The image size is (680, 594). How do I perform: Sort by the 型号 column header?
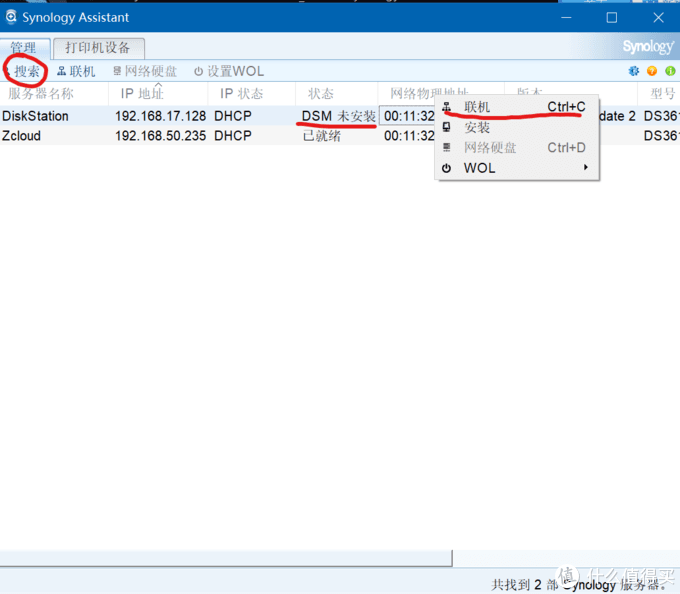[659, 93]
